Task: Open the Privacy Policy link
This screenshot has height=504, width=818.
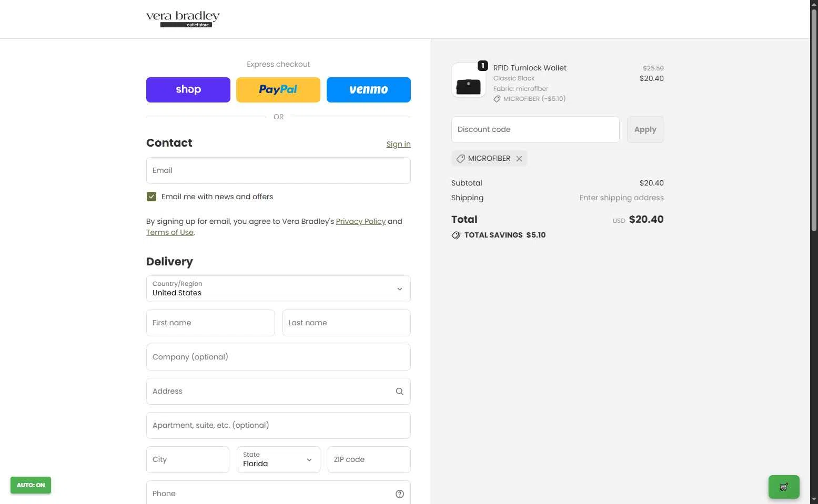Action: [360, 221]
